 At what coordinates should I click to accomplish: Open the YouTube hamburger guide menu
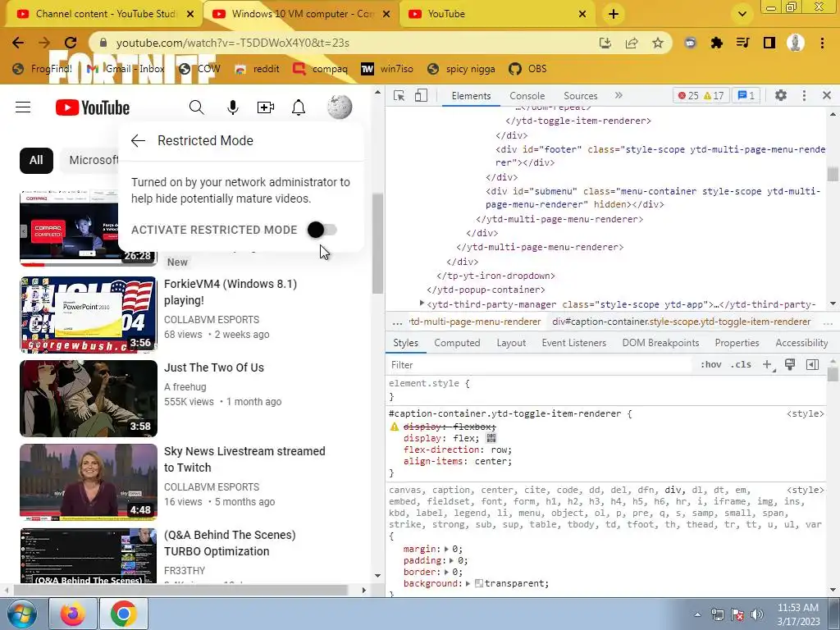pos(23,107)
